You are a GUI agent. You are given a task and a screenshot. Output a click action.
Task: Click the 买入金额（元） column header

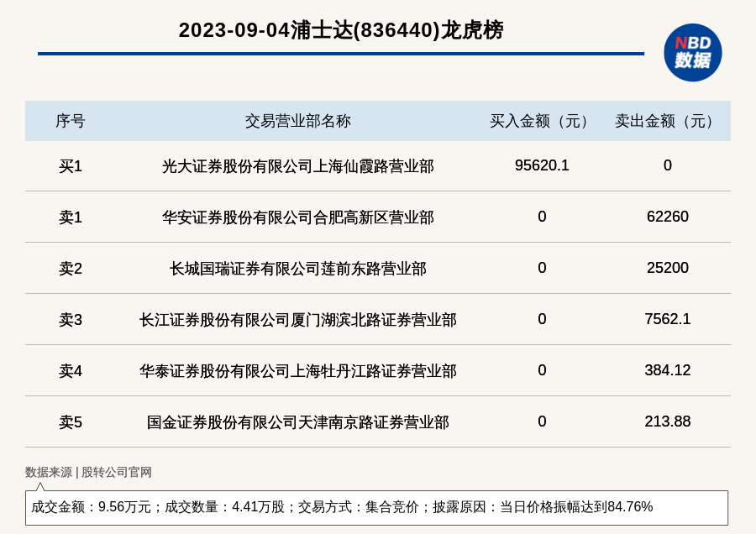(542, 121)
